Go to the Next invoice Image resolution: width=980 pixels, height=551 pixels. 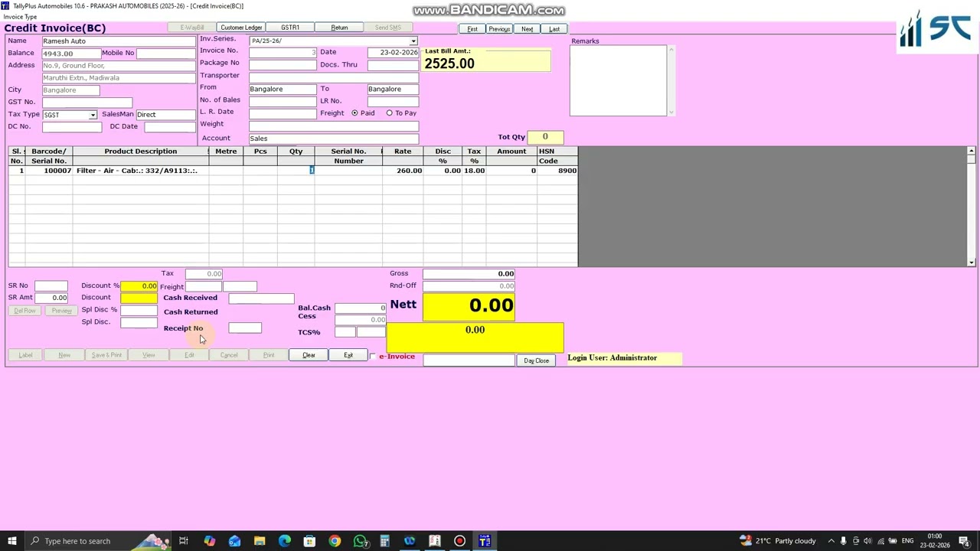click(527, 29)
